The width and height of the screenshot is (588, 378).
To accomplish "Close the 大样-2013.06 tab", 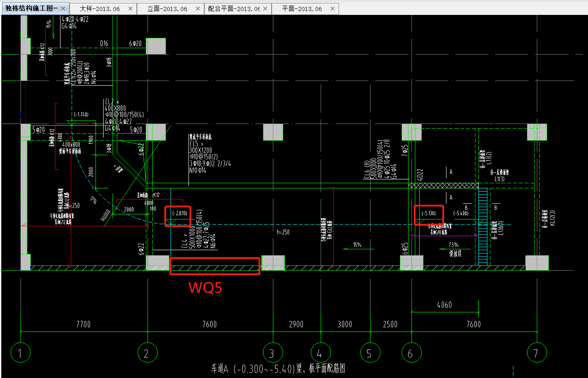I will 130,9.
